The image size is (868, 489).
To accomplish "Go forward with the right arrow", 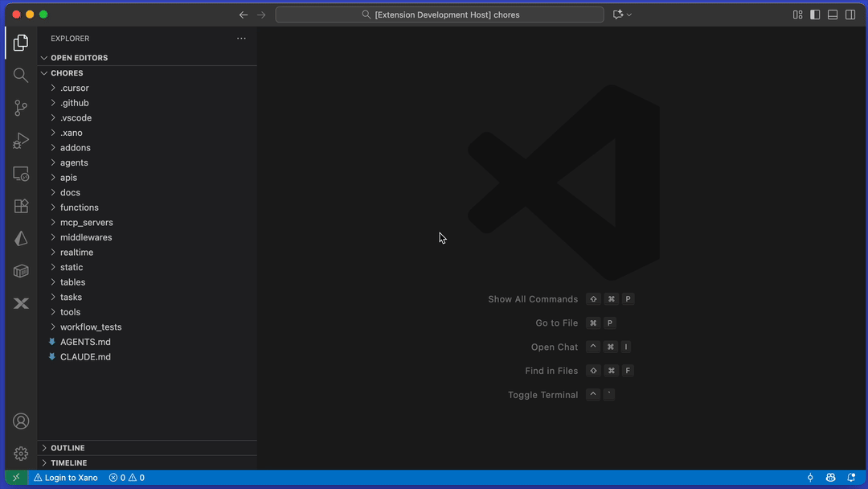I will (x=261, y=15).
